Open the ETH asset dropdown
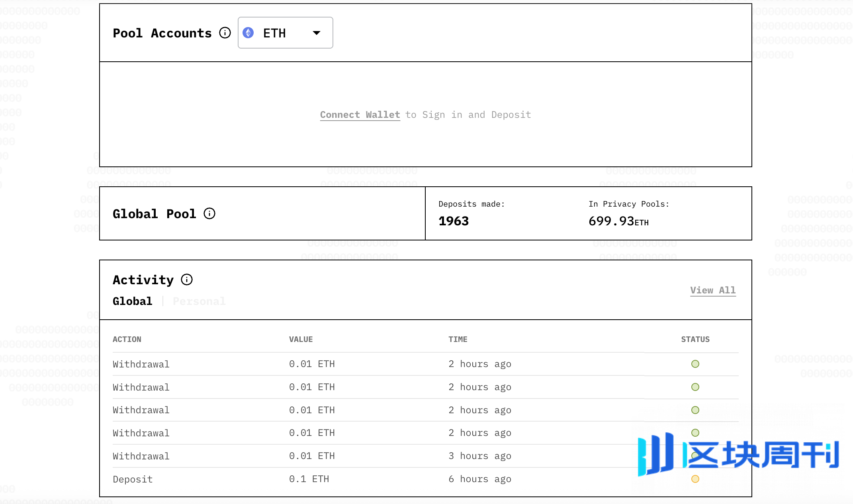 click(285, 33)
